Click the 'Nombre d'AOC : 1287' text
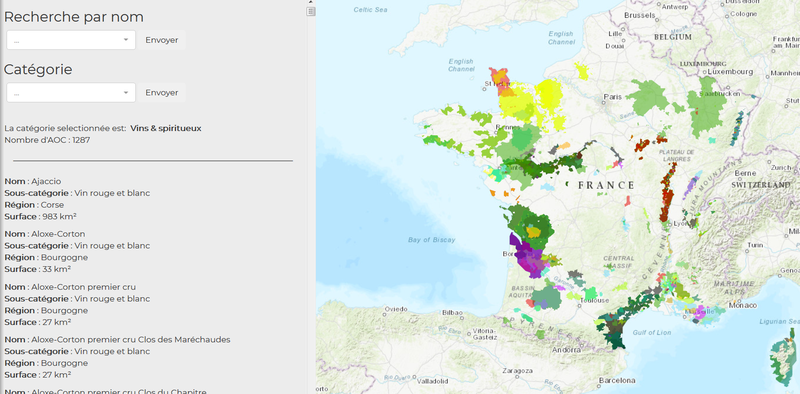The height and width of the screenshot is (394, 800). point(47,140)
